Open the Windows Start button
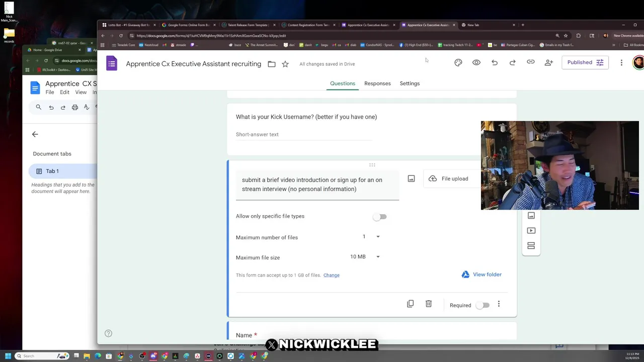This screenshot has width=644, height=362. [x=8, y=356]
